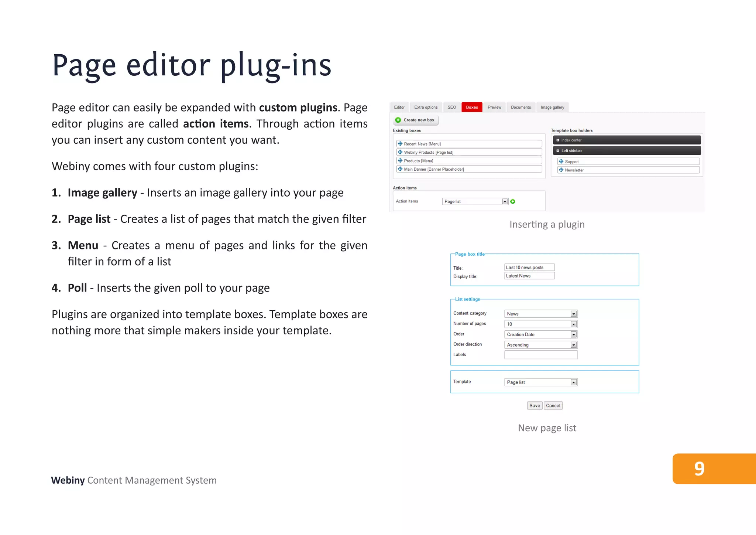Select the Products [Menu] existing box
756x535 pixels.
[469, 161]
